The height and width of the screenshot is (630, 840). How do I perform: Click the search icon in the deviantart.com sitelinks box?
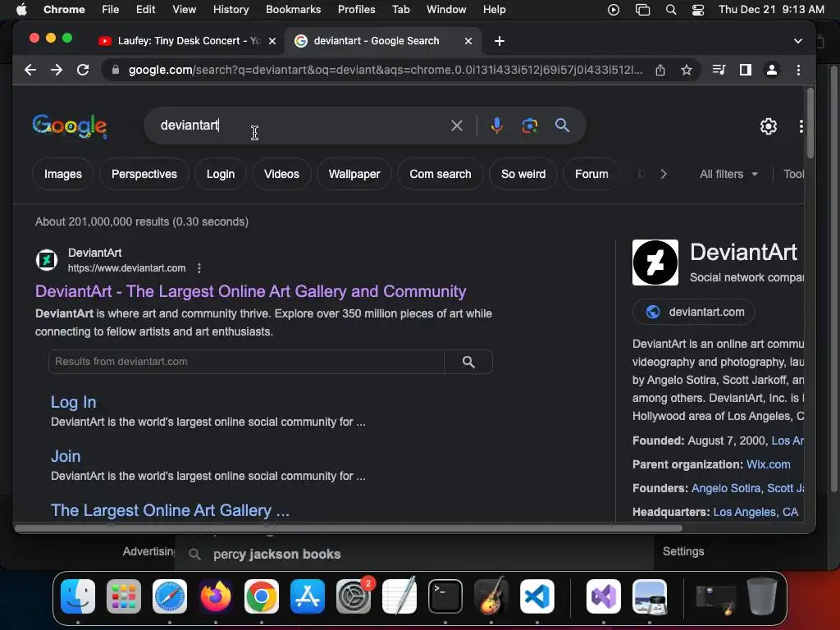[468, 362]
